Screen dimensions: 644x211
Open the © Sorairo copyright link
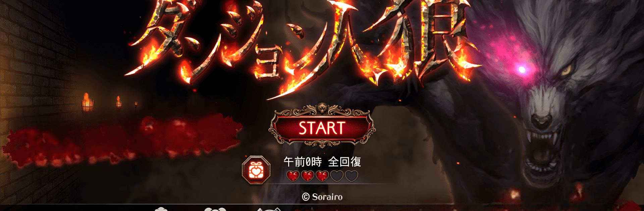point(322,197)
